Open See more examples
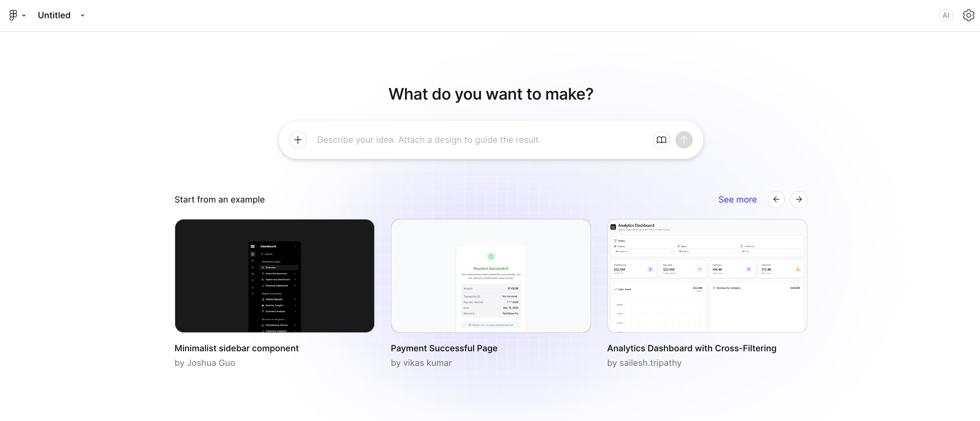 [737, 199]
